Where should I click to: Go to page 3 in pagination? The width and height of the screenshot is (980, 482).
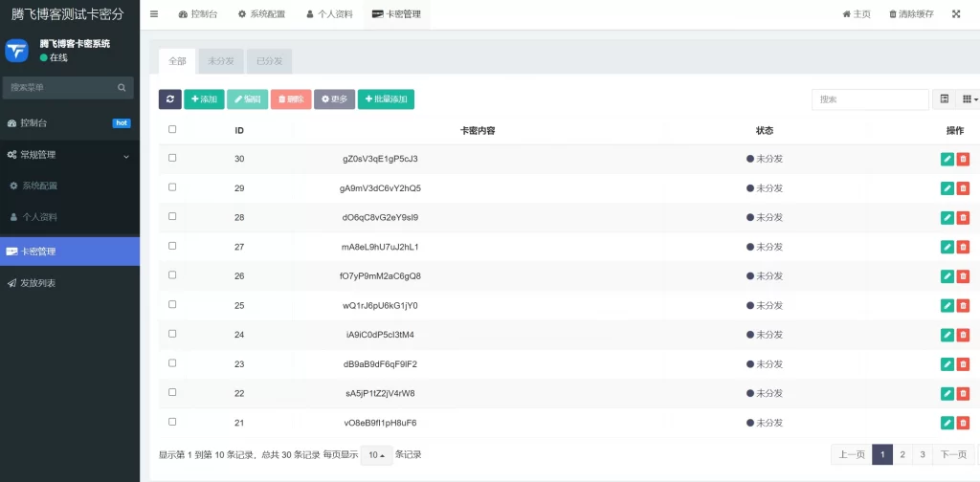pos(923,454)
